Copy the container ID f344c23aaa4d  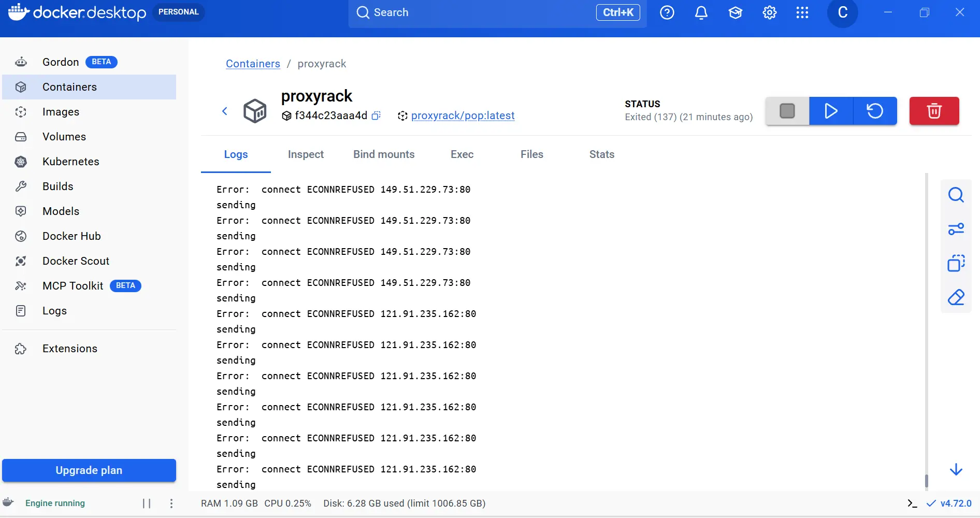(x=377, y=116)
